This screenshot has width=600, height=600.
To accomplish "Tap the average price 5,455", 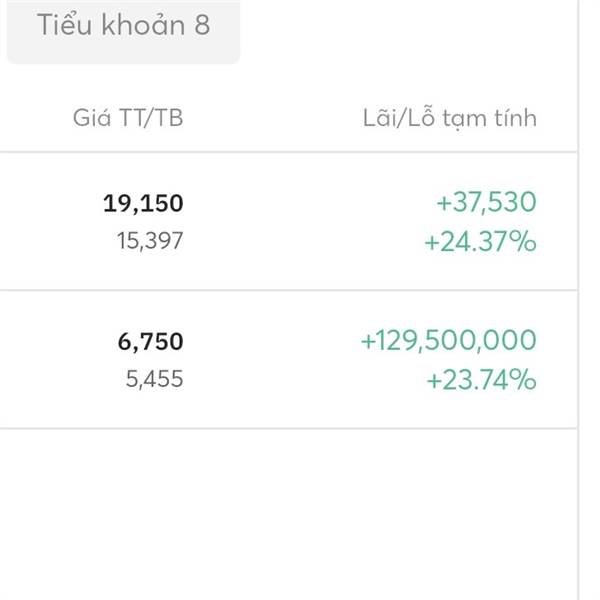I will (155, 379).
